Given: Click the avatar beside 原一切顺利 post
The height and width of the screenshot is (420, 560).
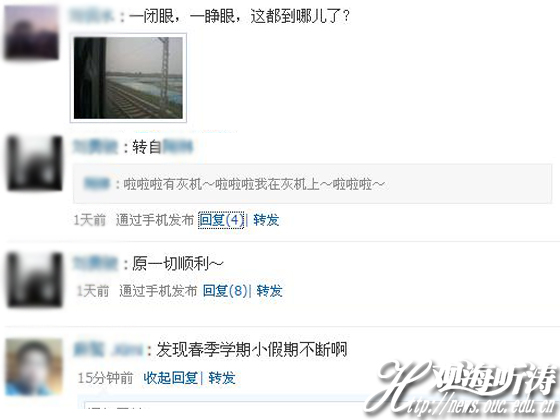Looking at the screenshot, I should pyautogui.click(x=35, y=280).
